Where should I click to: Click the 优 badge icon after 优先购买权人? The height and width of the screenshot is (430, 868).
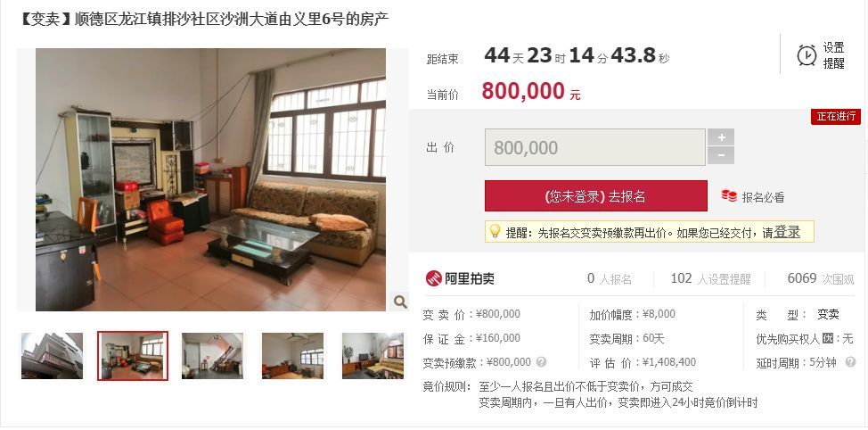pos(828,338)
